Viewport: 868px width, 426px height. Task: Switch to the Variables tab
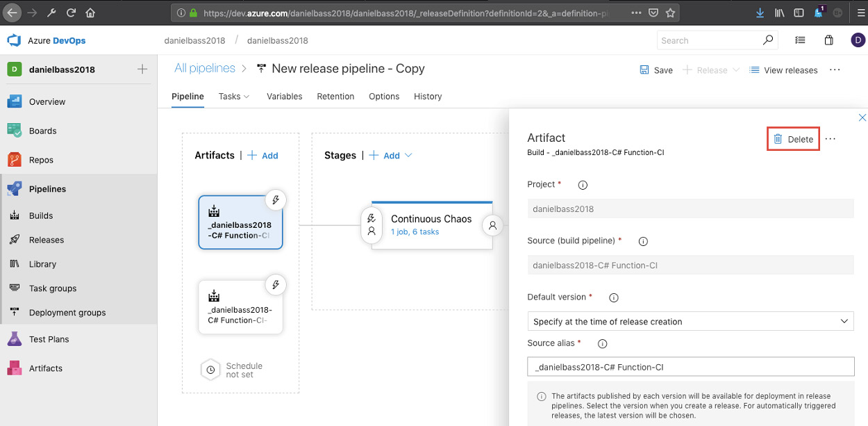point(285,97)
